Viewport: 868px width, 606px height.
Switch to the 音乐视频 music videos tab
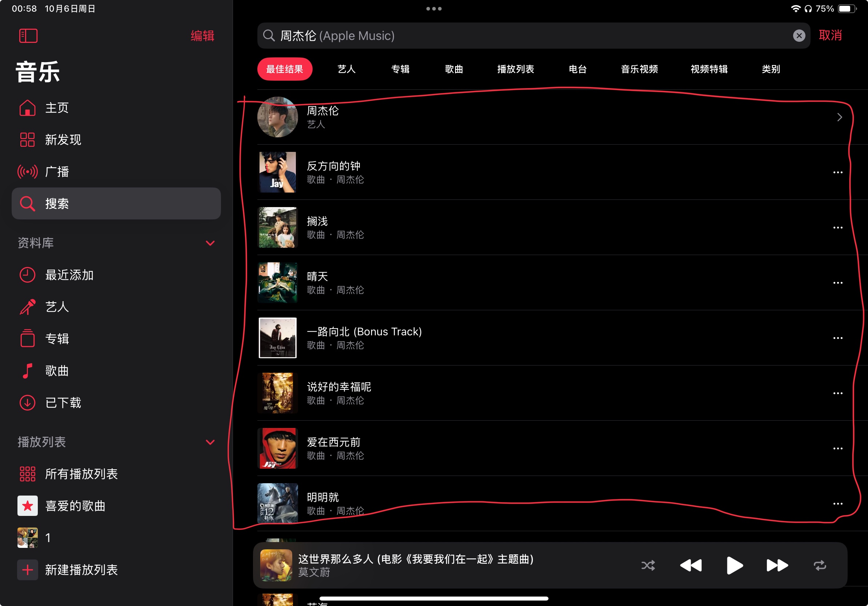point(639,69)
